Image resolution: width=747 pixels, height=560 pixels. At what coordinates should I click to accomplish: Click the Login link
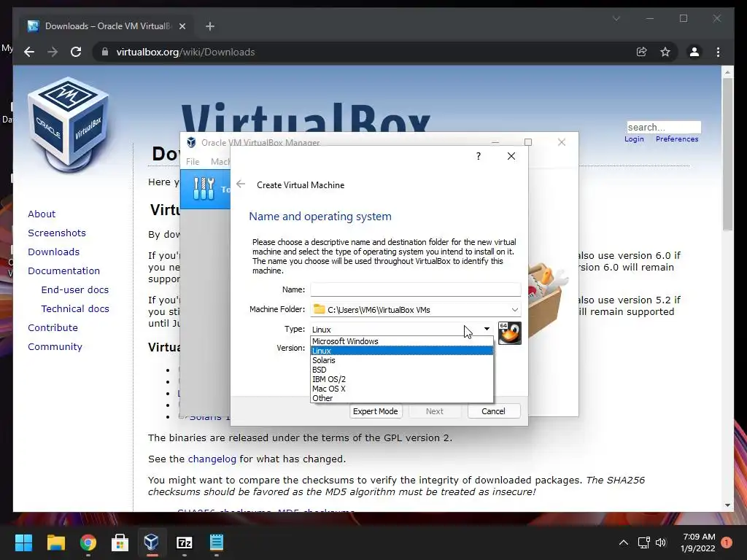(634, 139)
